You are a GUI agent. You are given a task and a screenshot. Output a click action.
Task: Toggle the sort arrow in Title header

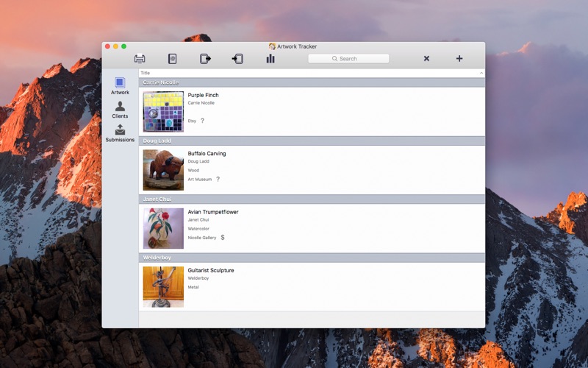coord(481,73)
